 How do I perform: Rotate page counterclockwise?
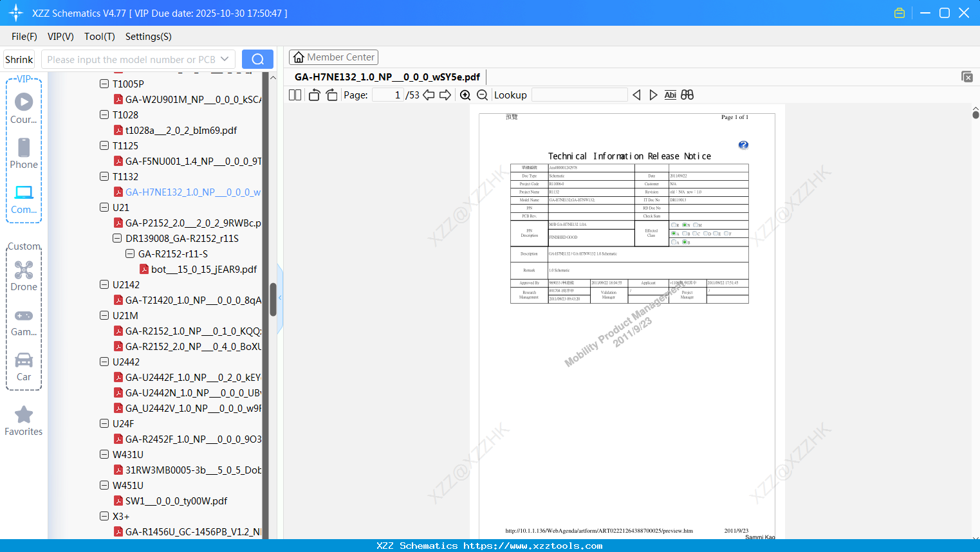pos(315,95)
